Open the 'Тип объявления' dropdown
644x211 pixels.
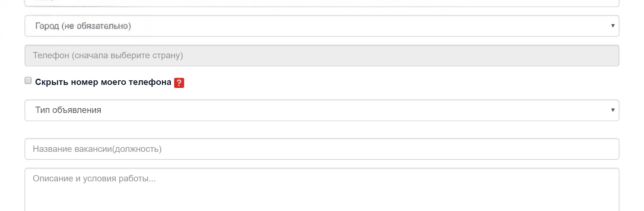tap(321, 110)
